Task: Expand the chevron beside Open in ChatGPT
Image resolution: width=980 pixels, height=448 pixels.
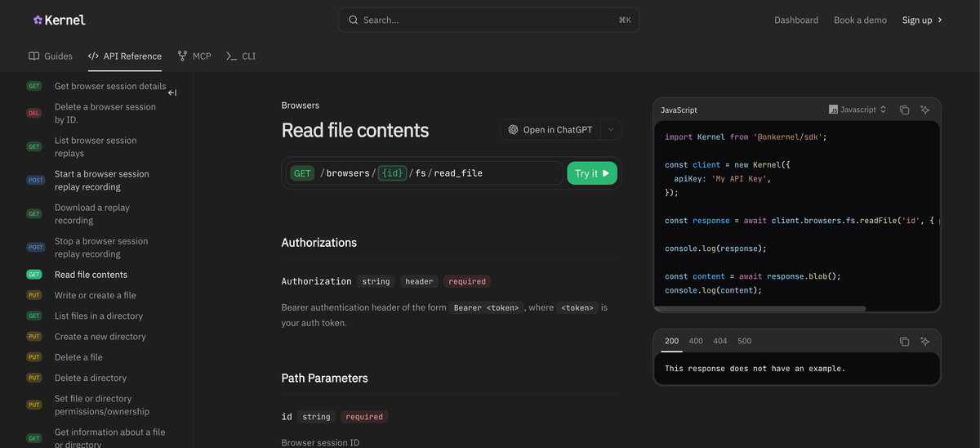Action: pyautogui.click(x=611, y=130)
